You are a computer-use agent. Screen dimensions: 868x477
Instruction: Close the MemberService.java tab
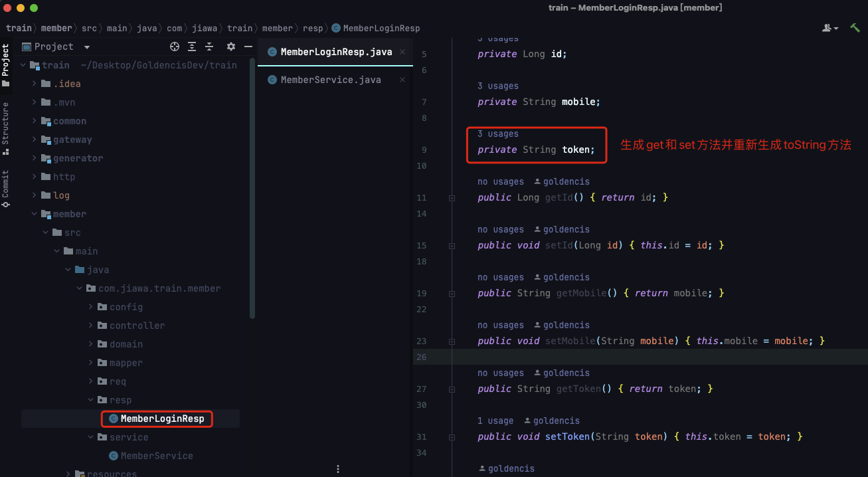[402, 80]
